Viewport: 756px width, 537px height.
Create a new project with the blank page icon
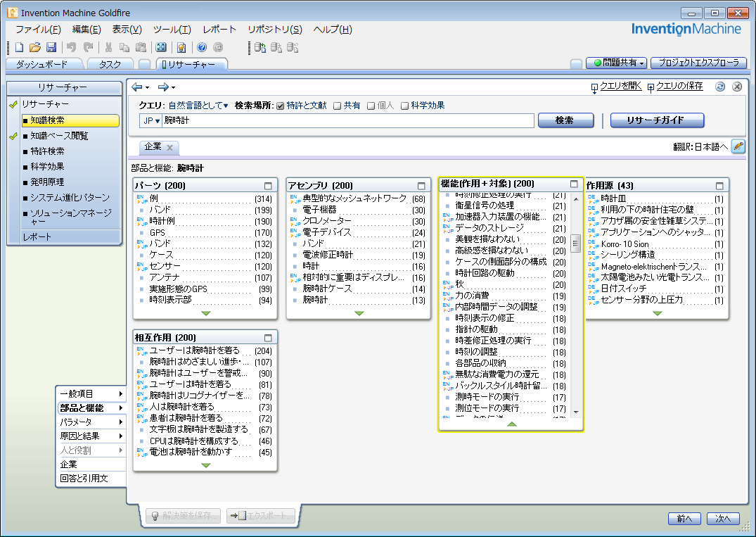click(x=19, y=47)
